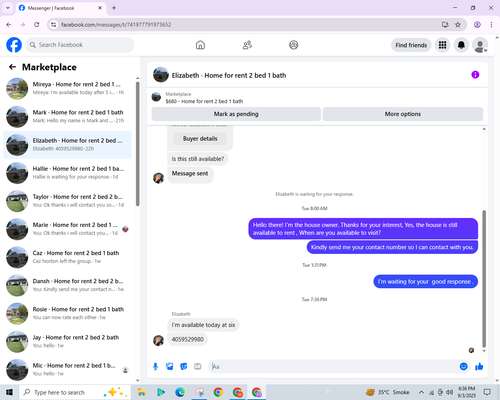Open the tab search dropdown arrow
500x400 pixels.
8,8
